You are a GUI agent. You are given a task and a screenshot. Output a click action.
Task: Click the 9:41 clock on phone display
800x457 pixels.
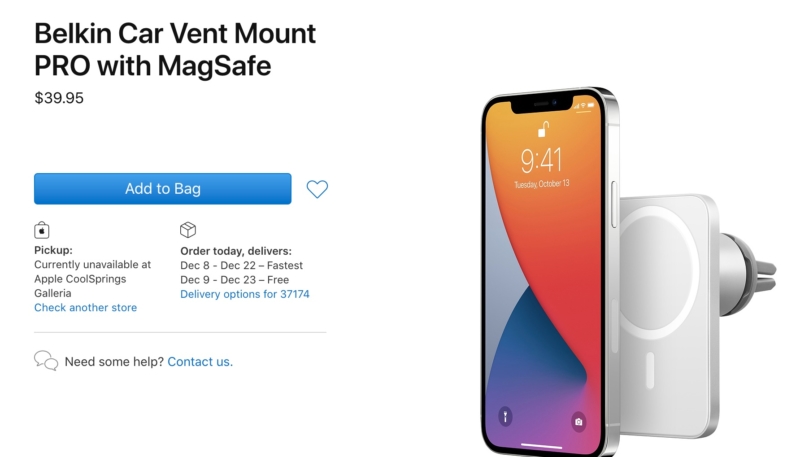(x=541, y=160)
